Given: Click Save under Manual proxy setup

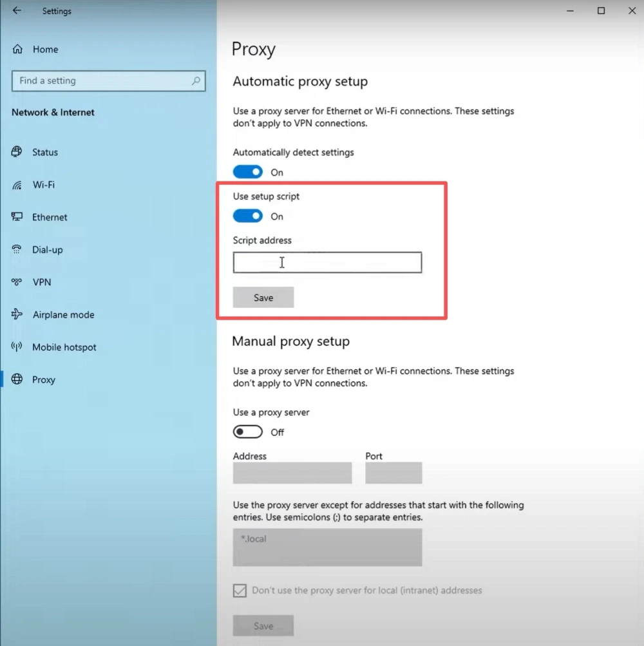Looking at the screenshot, I should point(263,626).
